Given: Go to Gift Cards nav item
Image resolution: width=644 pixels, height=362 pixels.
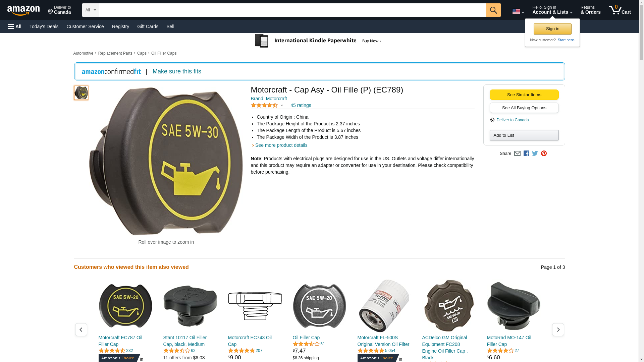Looking at the screenshot, I should pos(148,26).
